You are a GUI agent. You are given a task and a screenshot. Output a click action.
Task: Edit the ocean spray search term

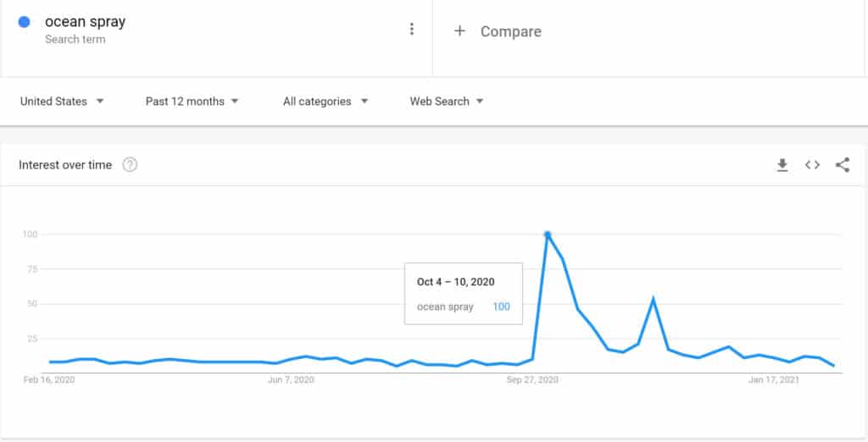tap(86, 22)
